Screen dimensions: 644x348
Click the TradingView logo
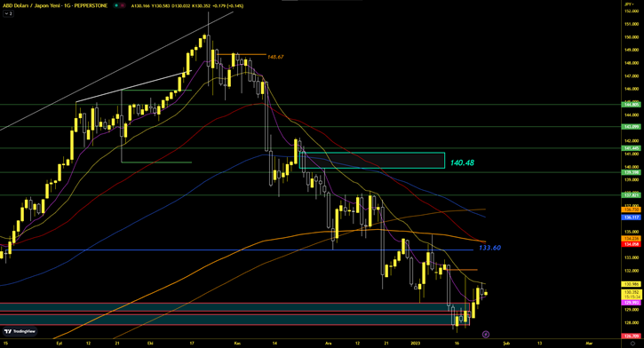click(x=20, y=331)
